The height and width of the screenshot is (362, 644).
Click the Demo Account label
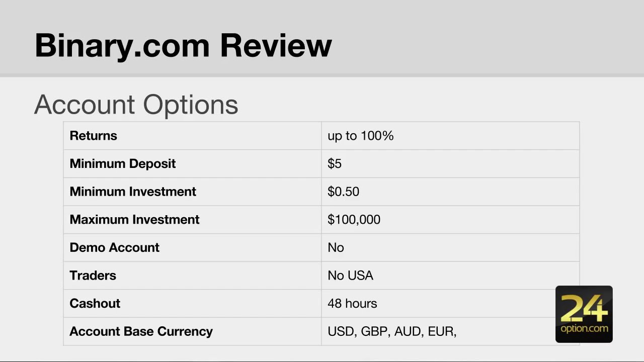pyautogui.click(x=114, y=248)
